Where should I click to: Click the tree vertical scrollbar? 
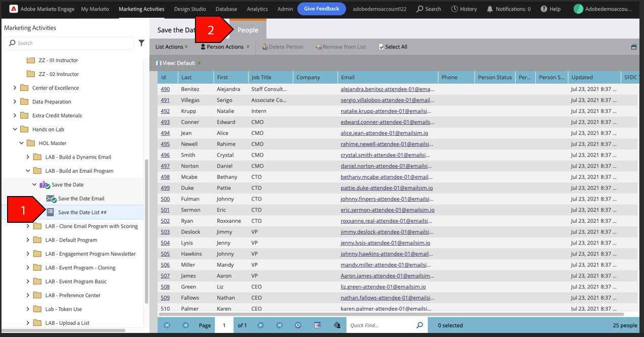point(146,231)
